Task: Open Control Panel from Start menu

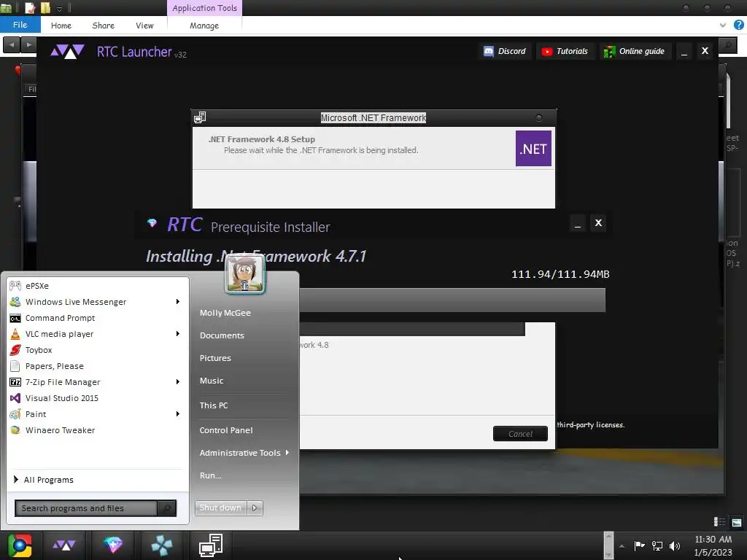Action: [x=226, y=430]
